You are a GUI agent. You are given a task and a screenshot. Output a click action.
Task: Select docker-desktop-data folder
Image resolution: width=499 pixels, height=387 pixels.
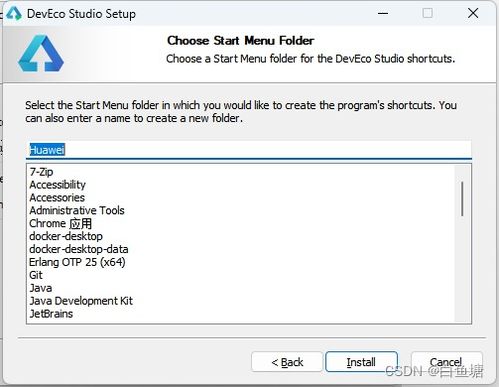(79, 249)
